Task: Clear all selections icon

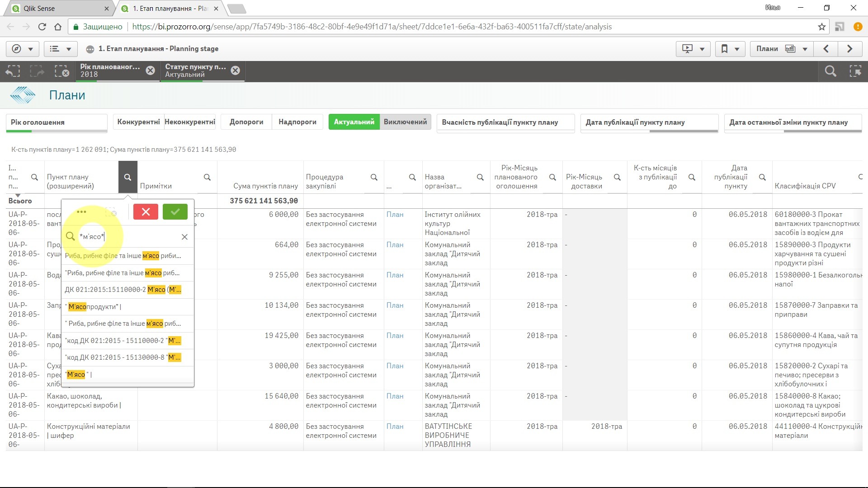Action: click(x=61, y=71)
